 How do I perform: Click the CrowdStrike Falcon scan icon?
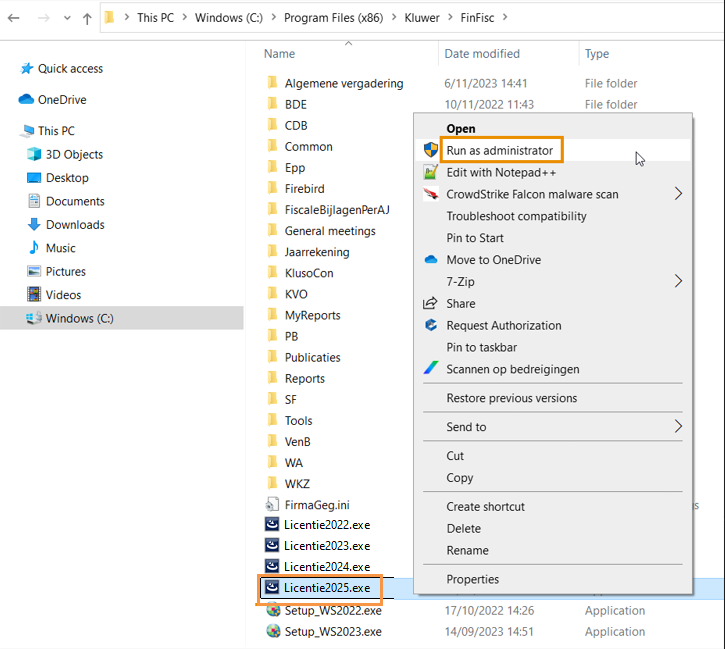pos(431,194)
